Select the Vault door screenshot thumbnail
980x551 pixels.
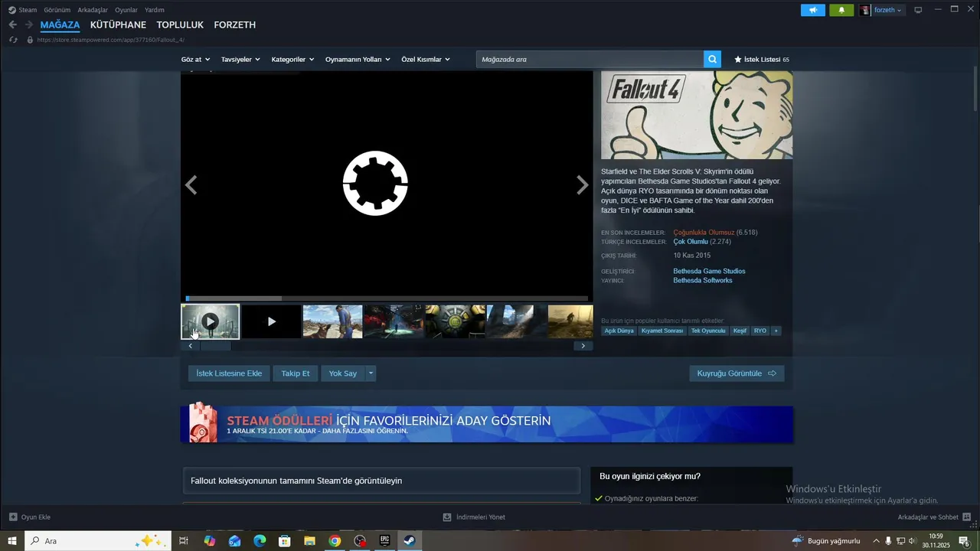pyautogui.click(x=455, y=321)
